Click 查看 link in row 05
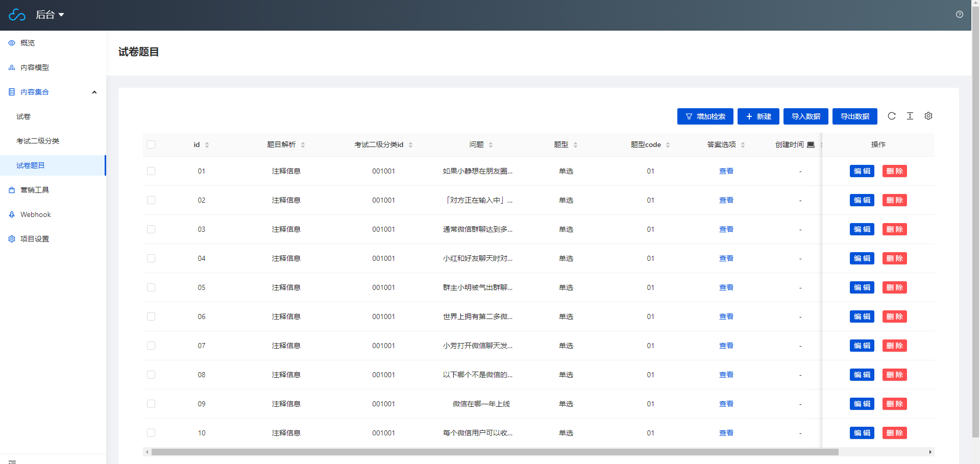The height and width of the screenshot is (464, 980). (726, 287)
